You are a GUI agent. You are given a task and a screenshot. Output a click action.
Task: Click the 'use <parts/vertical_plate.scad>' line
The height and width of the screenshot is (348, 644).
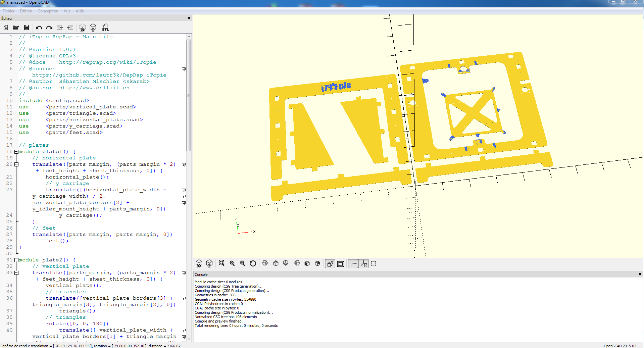pyautogui.click(x=78, y=107)
